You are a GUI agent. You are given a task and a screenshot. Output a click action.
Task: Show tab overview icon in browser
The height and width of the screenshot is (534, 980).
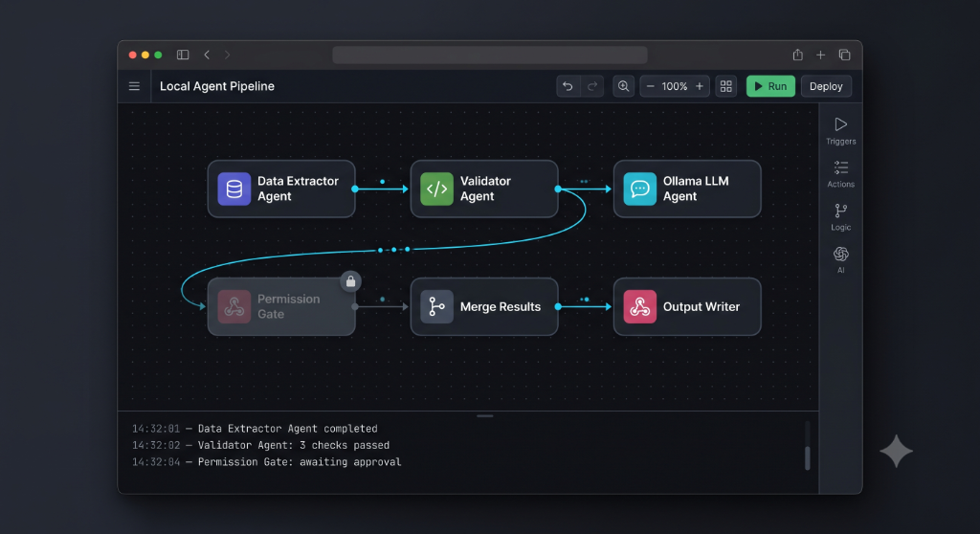click(x=844, y=55)
